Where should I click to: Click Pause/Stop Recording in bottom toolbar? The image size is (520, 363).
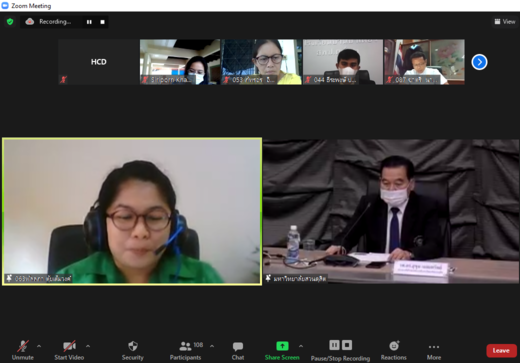340,350
